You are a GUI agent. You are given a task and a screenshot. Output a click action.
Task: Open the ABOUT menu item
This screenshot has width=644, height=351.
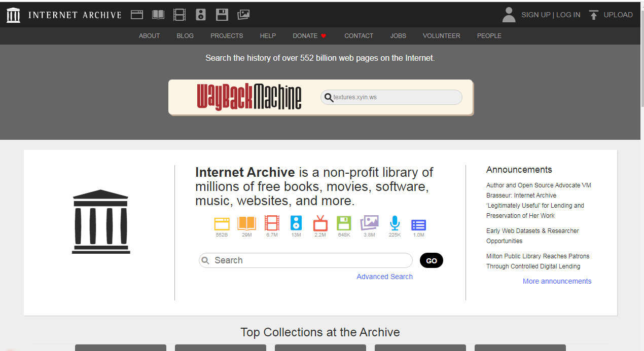(x=149, y=36)
